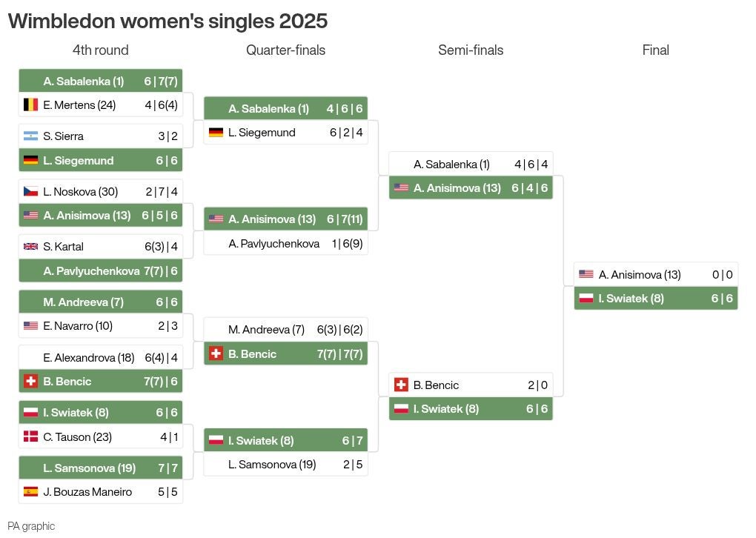Click Polish flag in I. Swiatek final row
756x538 pixels.
pos(586,299)
